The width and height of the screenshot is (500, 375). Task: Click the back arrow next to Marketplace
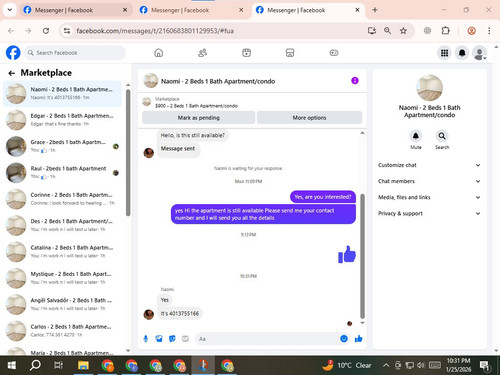click(x=12, y=73)
